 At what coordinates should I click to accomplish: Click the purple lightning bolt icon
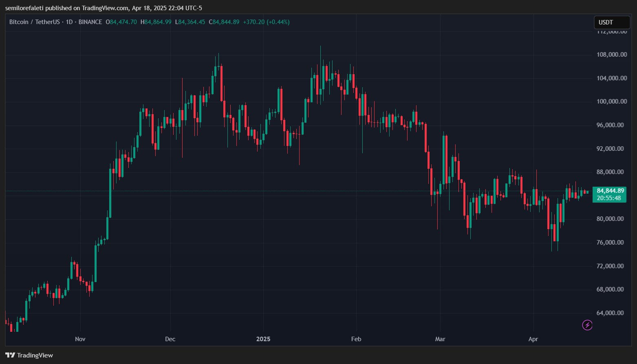pos(587,325)
